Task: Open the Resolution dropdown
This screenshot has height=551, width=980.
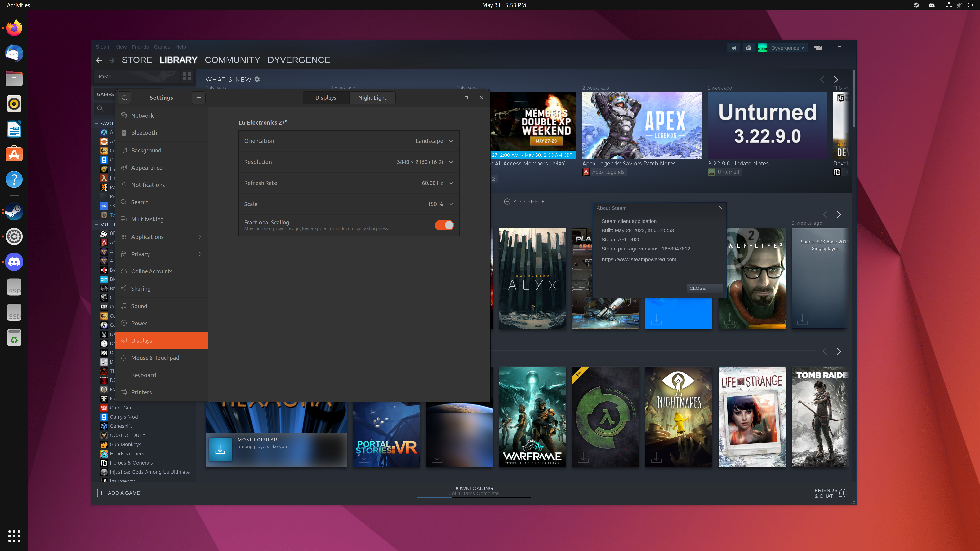Action: point(349,162)
